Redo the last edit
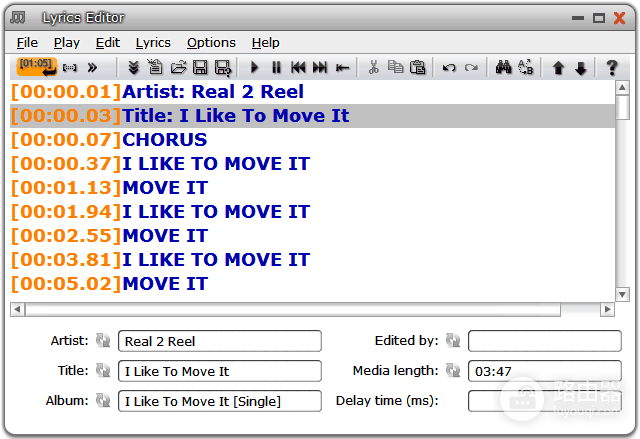The image size is (640, 439). click(471, 67)
